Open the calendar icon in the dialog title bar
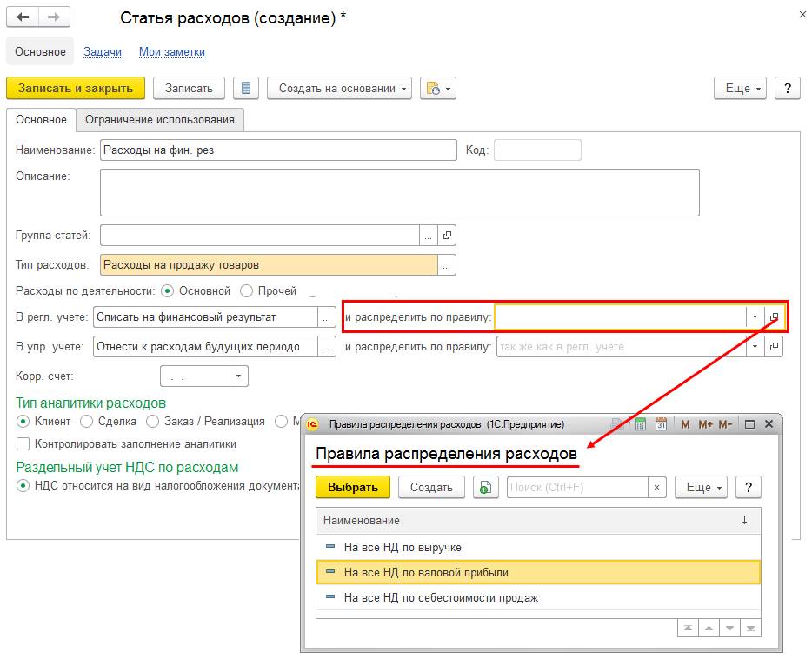This screenshot has width=812, height=666. pos(661,424)
